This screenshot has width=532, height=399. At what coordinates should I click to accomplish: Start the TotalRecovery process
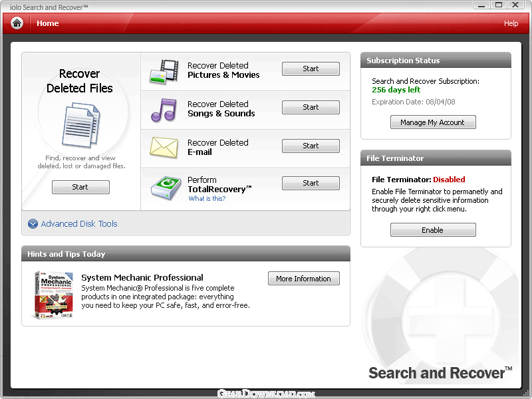[x=311, y=184]
